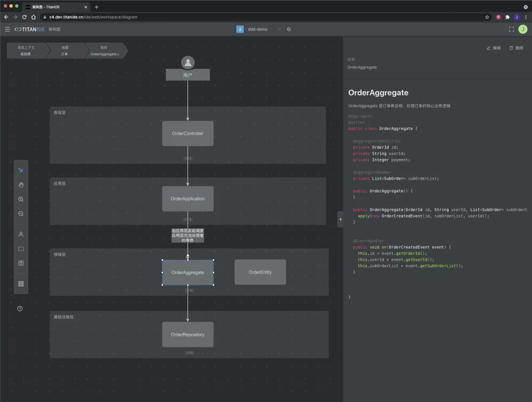This screenshot has height=402, width=532.
Task: Collapse the right details panel arrow
Action: coord(340,219)
